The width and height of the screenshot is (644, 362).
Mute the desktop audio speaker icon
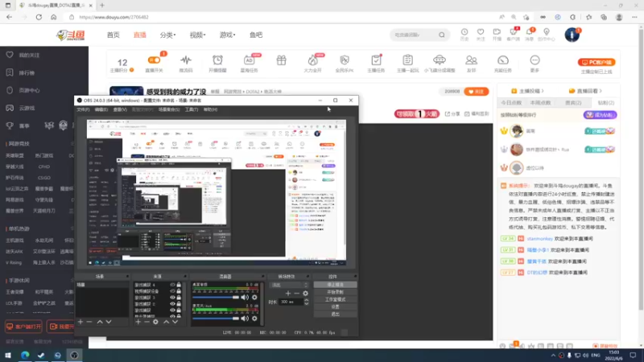(x=245, y=297)
